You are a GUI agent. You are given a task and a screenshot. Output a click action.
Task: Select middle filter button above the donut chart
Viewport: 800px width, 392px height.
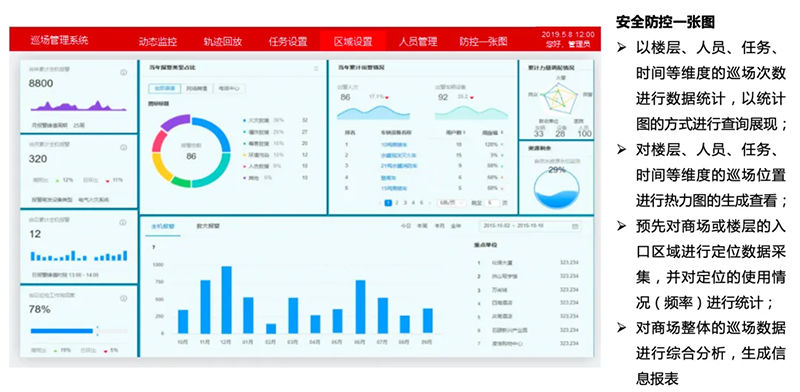tap(196, 88)
